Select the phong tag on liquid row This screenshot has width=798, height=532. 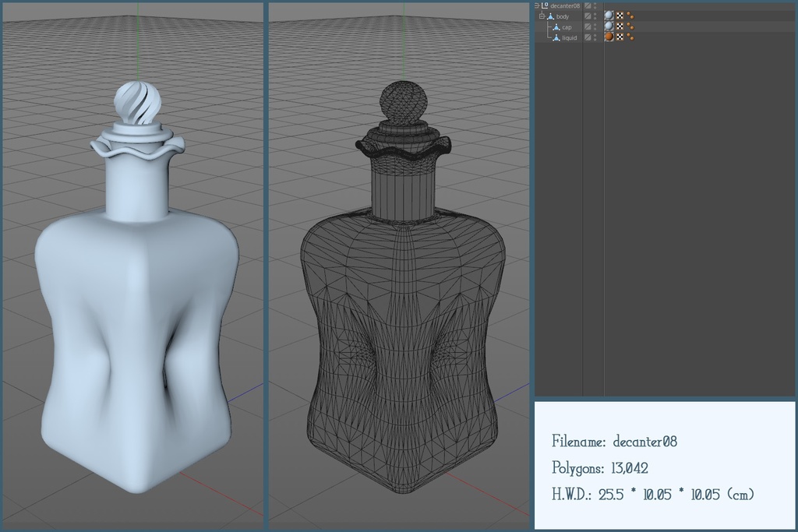click(x=630, y=37)
